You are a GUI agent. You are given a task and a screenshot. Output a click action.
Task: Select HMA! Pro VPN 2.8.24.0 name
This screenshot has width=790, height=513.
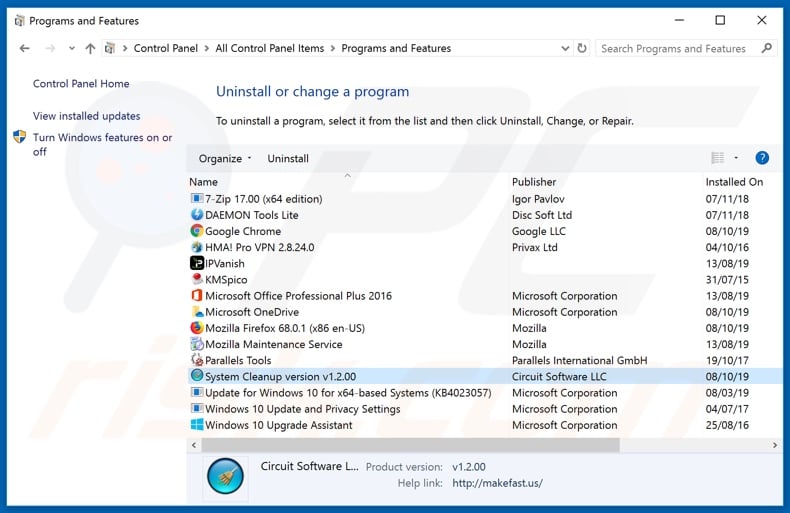tap(259, 247)
